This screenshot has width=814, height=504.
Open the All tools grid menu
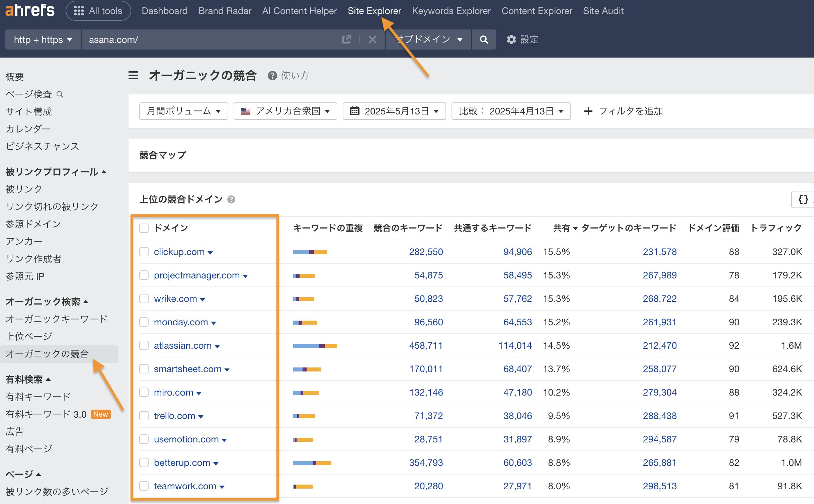[x=98, y=10]
